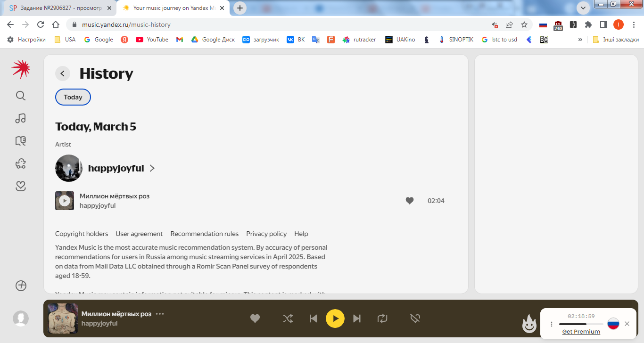Click the 02:04 track duration
This screenshot has height=343, width=644.
click(436, 201)
